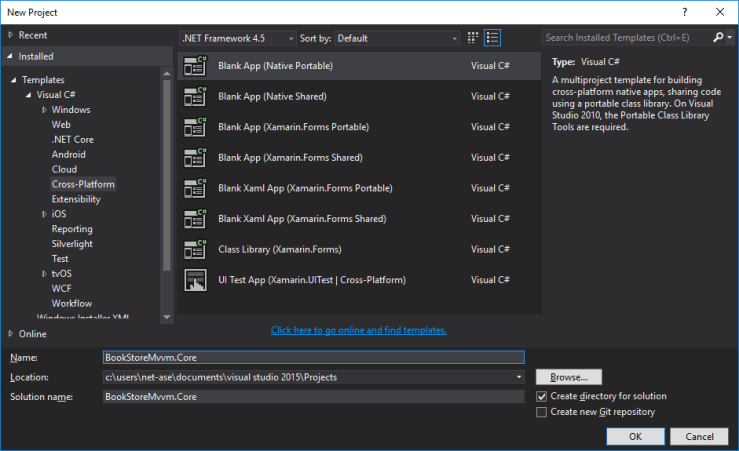Click the Blank App (Native Shared) icon
739x451 pixels.
pyautogui.click(x=195, y=97)
